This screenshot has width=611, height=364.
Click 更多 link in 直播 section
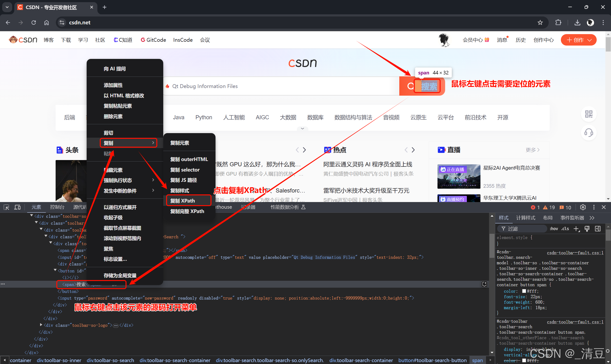coord(532,150)
